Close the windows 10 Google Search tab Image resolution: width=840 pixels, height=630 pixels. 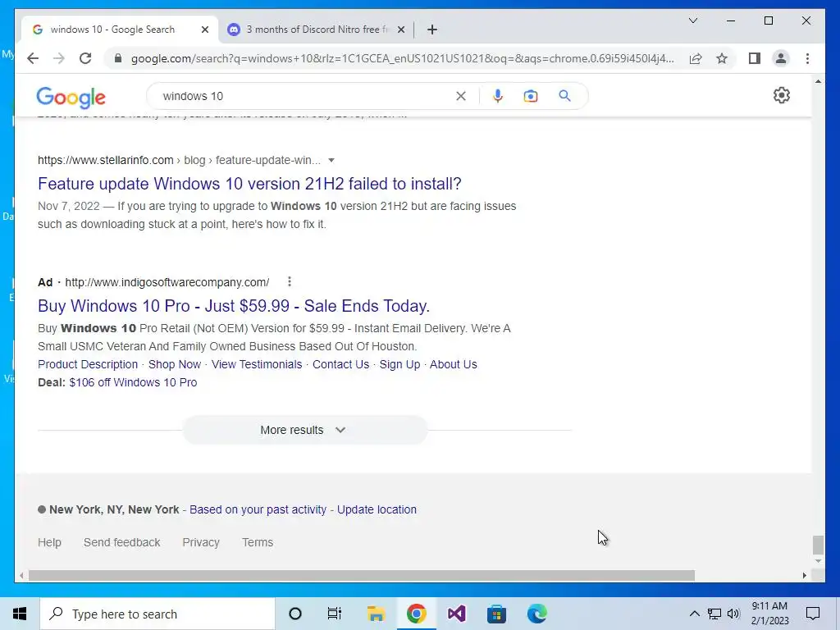204,30
